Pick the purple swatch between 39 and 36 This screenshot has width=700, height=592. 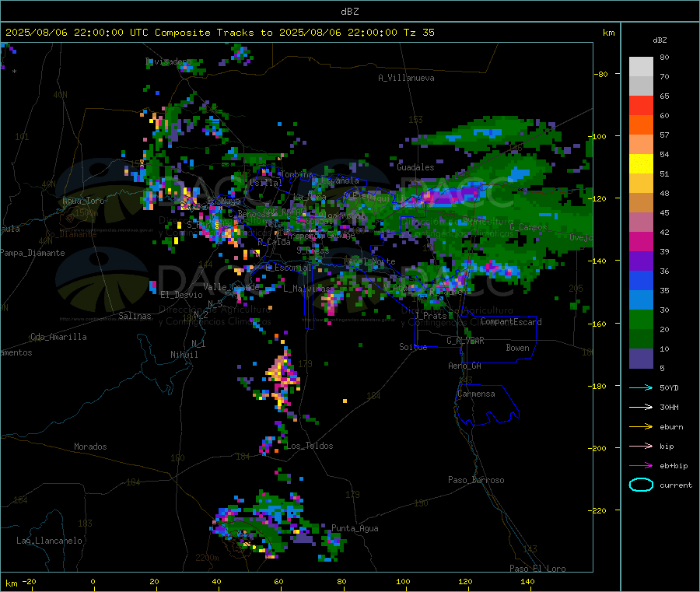pos(641,261)
